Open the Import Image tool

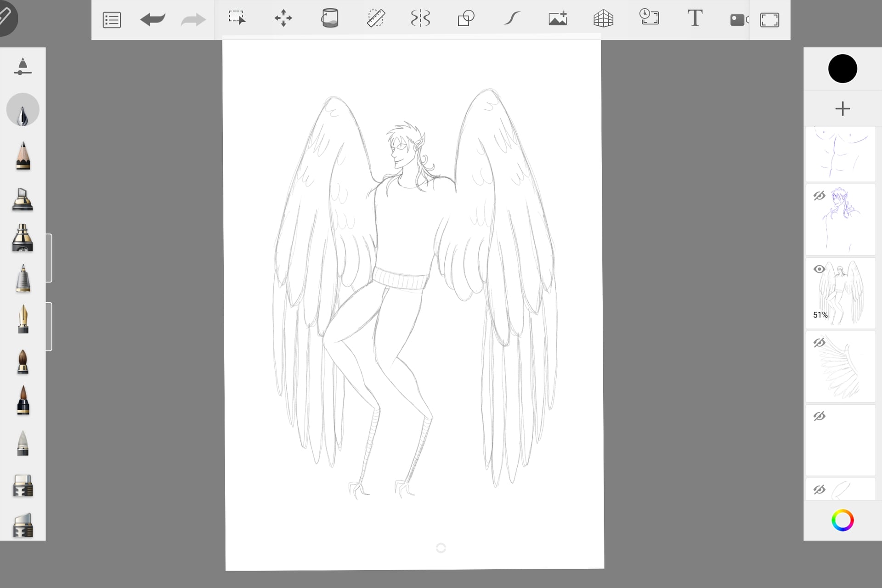pos(558,18)
